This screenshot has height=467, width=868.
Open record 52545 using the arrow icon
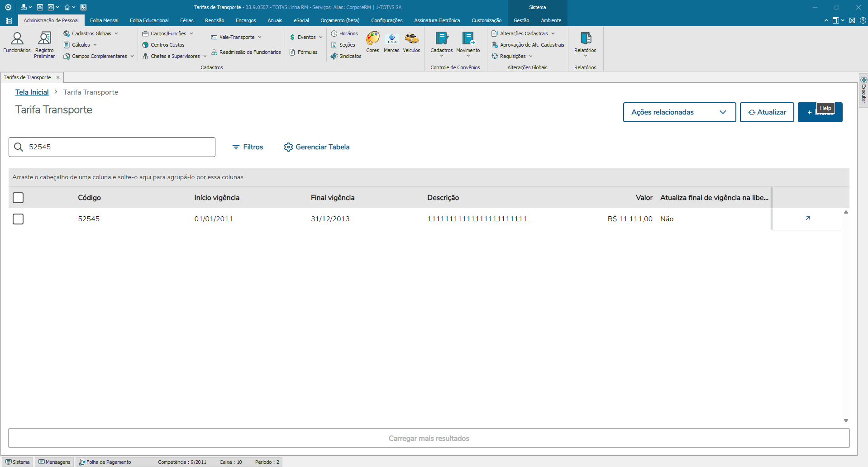[808, 218]
